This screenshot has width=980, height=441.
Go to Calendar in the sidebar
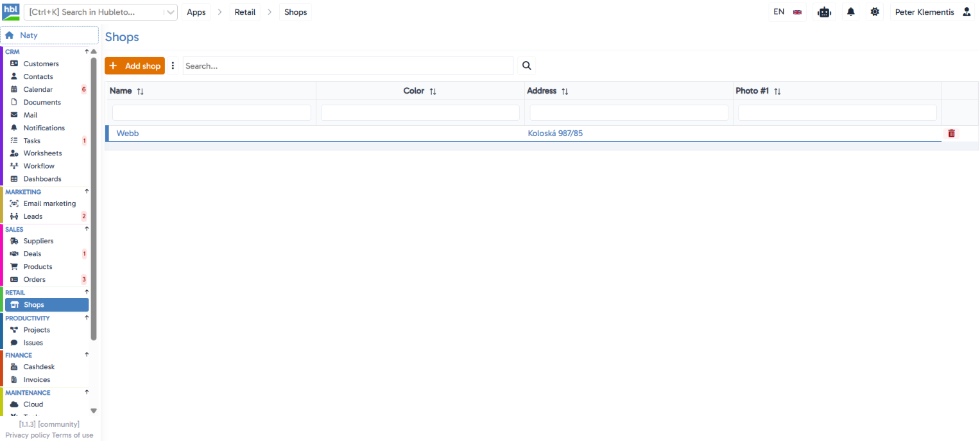coord(46,89)
